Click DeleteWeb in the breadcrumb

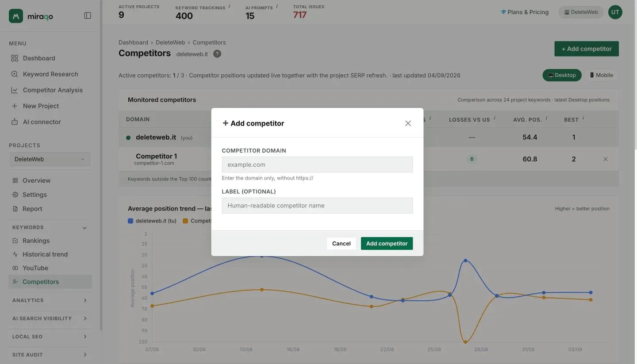tap(170, 42)
